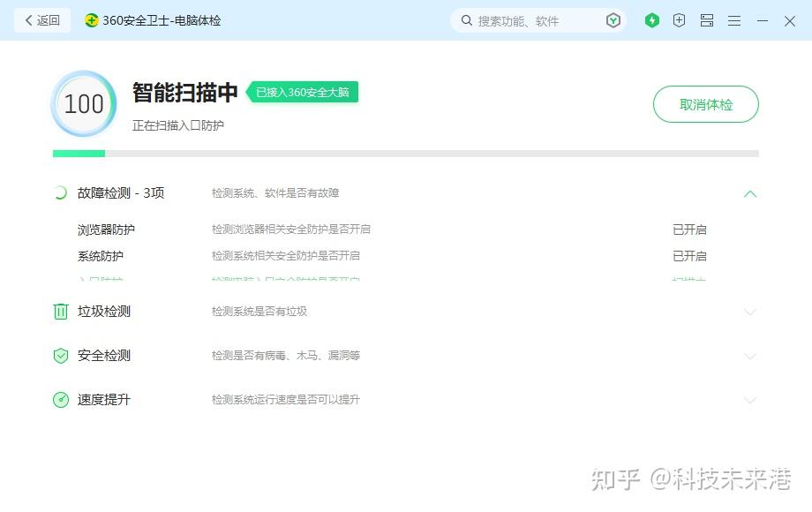Click the spinning icon beside 故障检测
Viewport: 812px width, 512px height.
click(61, 193)
